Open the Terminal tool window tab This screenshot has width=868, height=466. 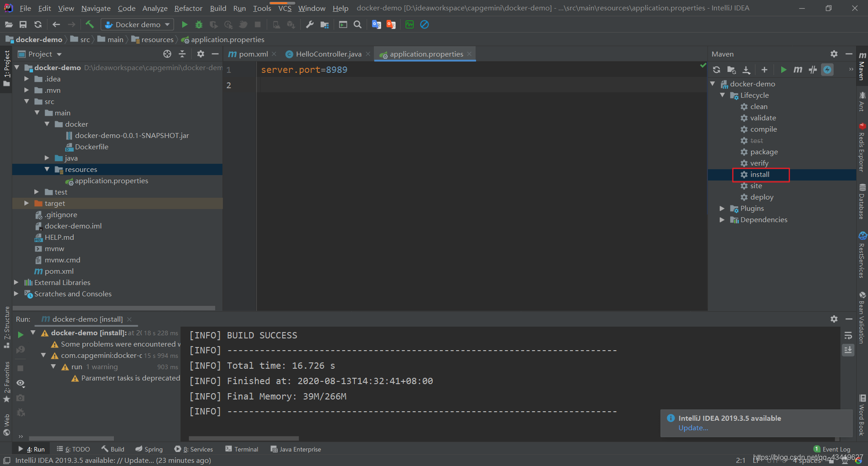point(242,449)
